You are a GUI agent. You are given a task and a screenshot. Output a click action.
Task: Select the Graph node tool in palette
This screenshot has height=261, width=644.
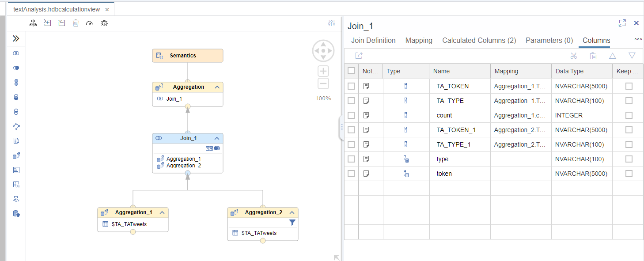click(16, 126)
